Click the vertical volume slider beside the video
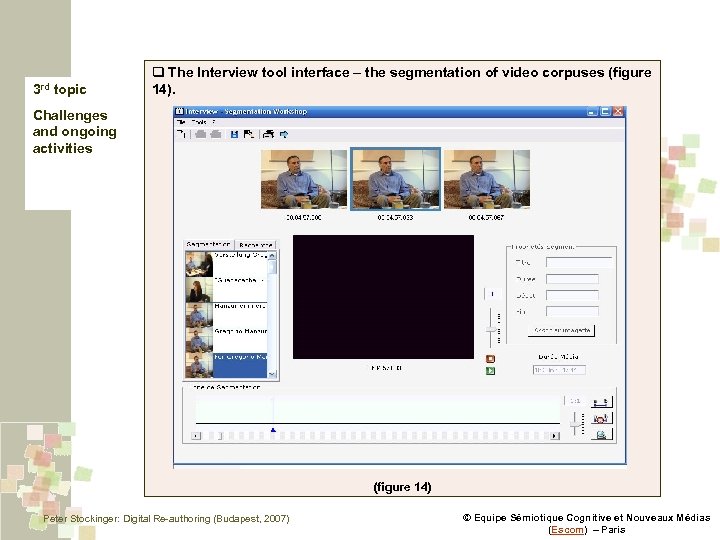The height and width of the screenshot is (540, 720). point(491,328)
